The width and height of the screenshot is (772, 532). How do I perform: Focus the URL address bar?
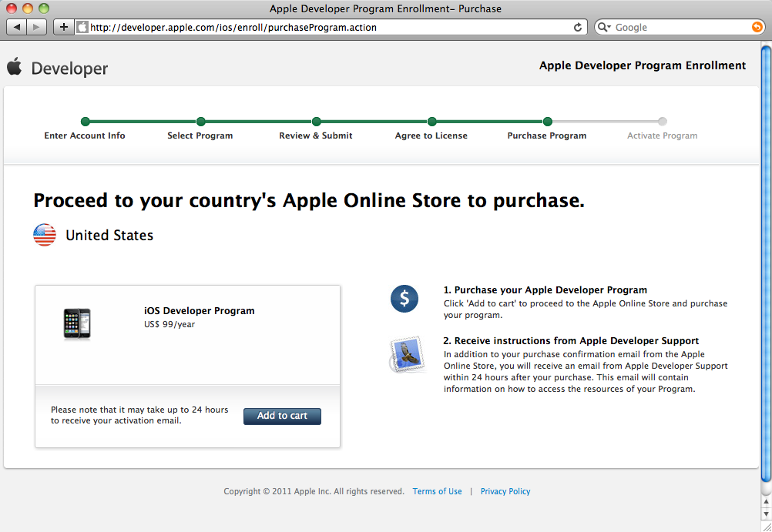click(x=330, y=27)
